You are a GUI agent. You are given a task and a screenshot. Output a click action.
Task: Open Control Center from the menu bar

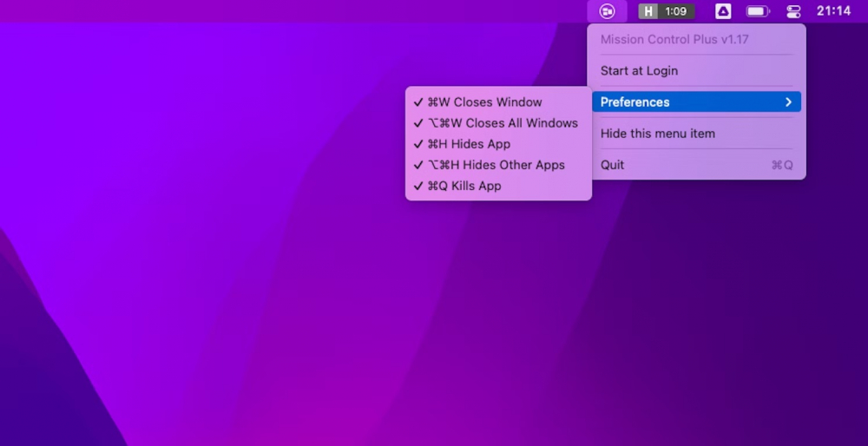(793, 11)
